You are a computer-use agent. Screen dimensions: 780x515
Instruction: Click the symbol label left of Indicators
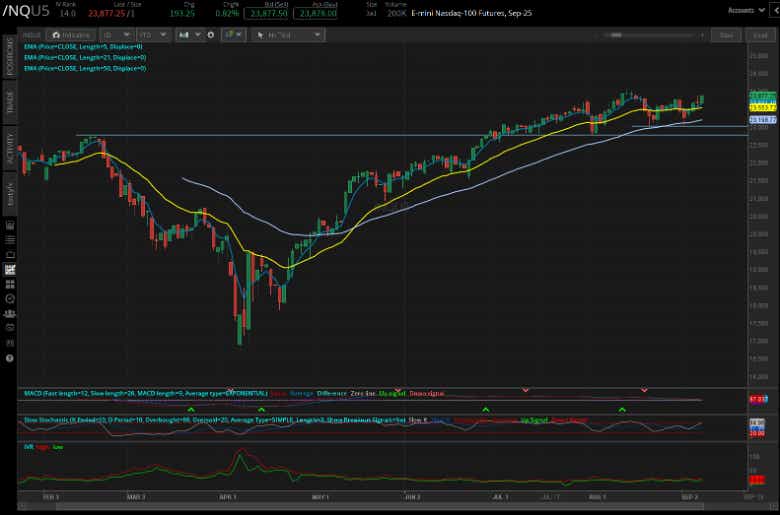(31, 35)
